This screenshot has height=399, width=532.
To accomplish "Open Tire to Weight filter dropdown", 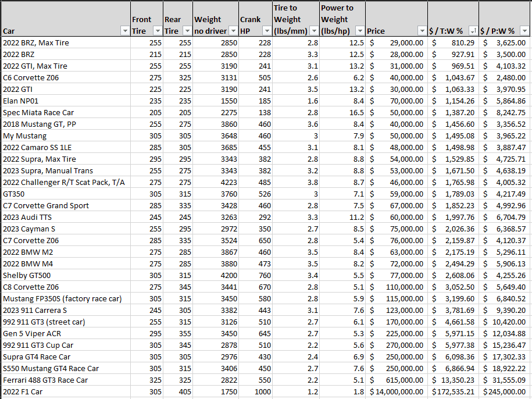I will [315, 31].
